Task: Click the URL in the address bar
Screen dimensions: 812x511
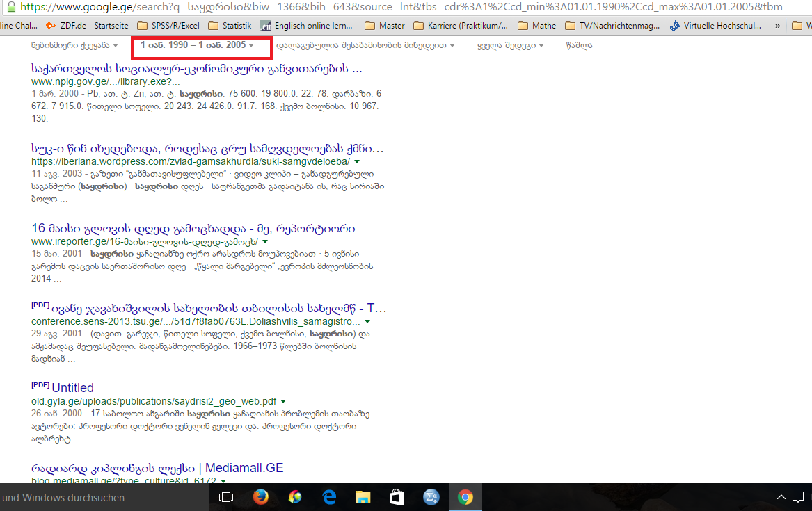Action: [x=404, y=7]
